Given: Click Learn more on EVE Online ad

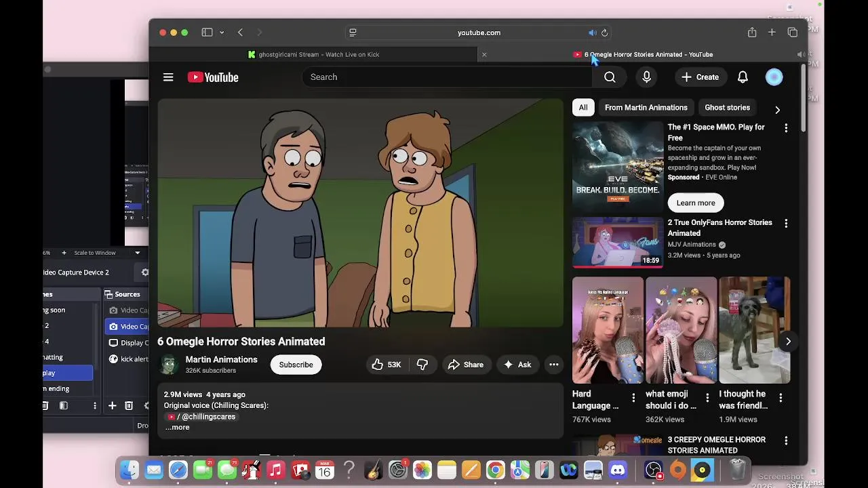Looking at the screenshot, I should tap(696, 203).
